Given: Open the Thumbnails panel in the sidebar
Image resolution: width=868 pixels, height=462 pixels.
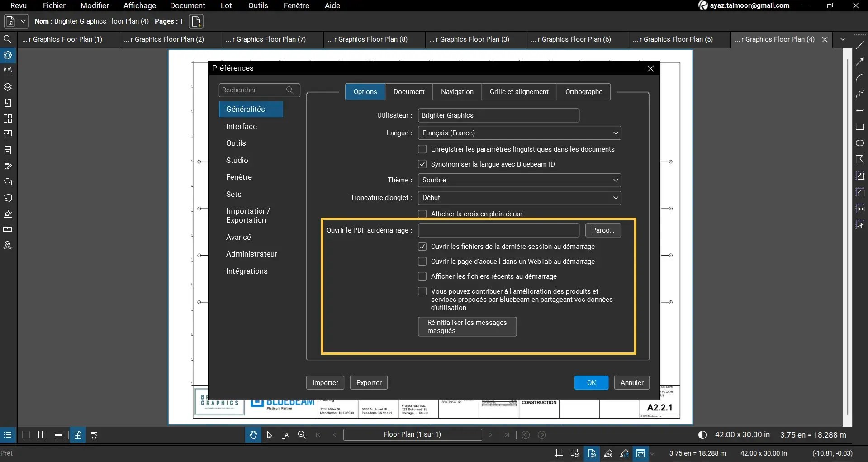Looking at the screenshot, I should coord(8,71).
